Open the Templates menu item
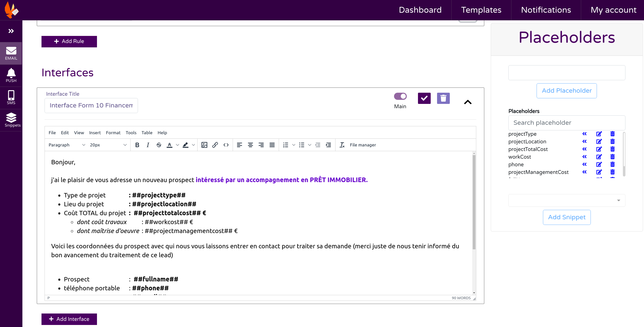This screenshot has width=644, height=327. click(x=482, y=10)
